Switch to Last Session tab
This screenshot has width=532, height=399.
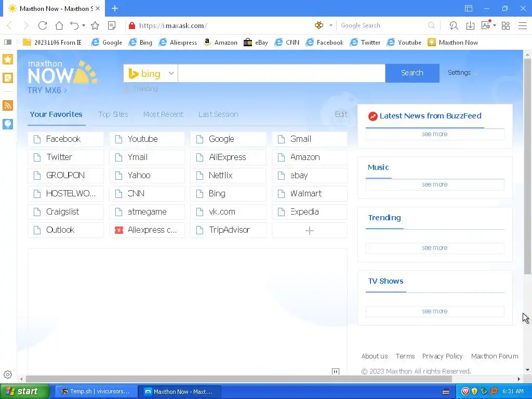click(x=218, y=114)
